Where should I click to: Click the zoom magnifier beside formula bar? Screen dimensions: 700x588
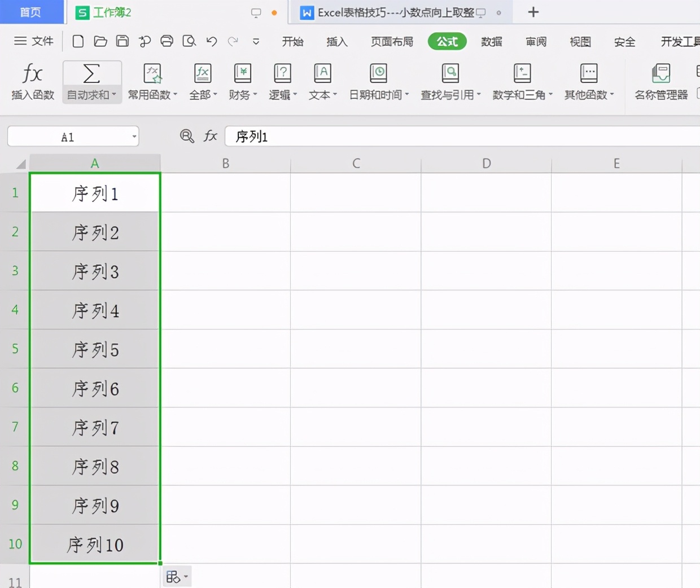click(x=187, y=136)
